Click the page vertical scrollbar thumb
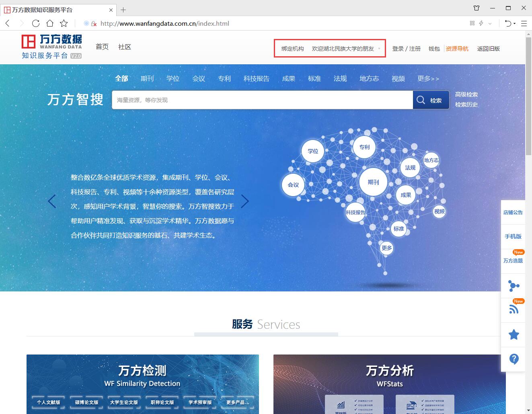The width and height of the screenshot is (532, 414). [528, 96]
